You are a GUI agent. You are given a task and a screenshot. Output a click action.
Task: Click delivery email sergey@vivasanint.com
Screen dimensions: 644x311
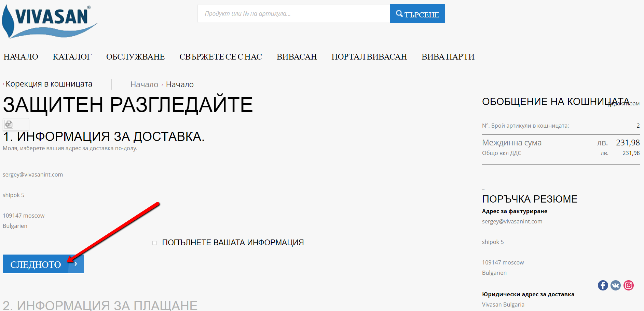(33, 174)
